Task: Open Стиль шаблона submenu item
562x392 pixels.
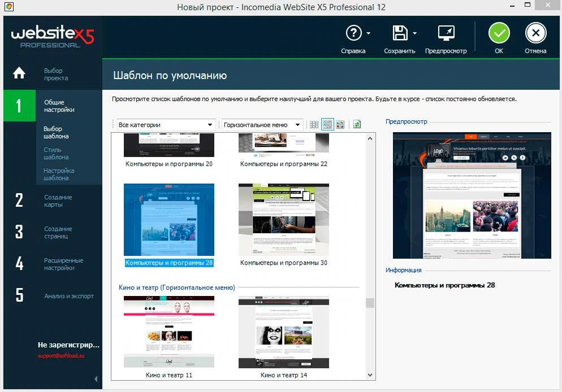Action: coord(56,153)
